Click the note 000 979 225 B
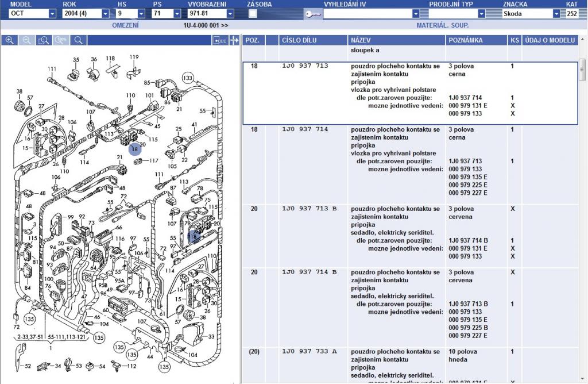The image size is (588, 384). [468, 328]
